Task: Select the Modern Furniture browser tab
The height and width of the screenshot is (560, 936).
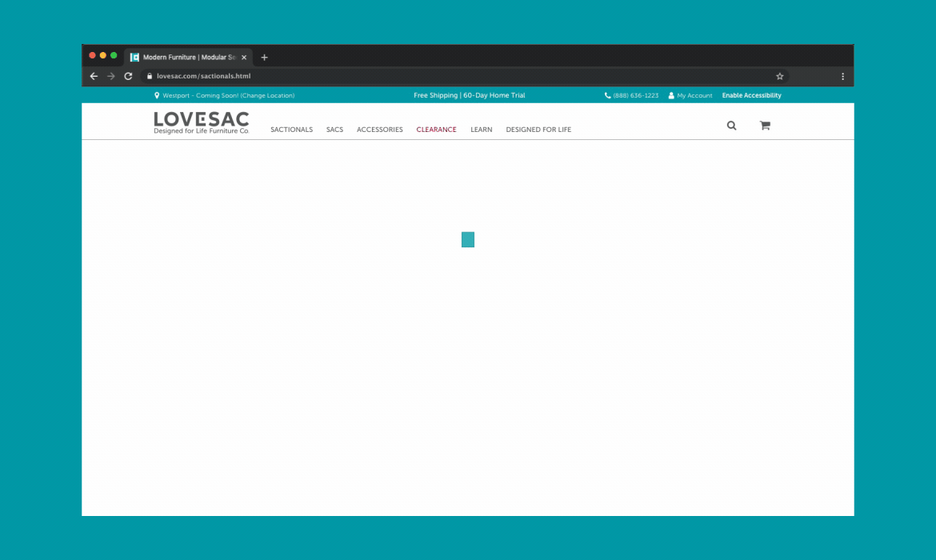Action: point(188,58)
